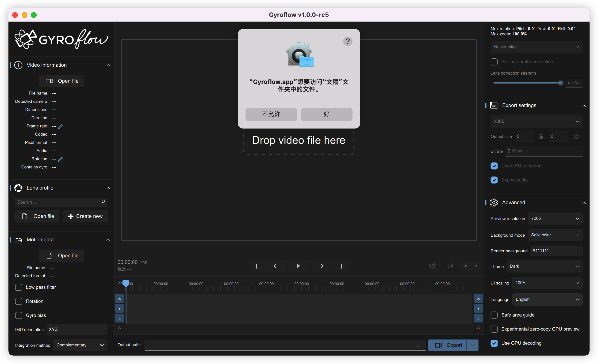Create a new lens profile

[85, 216]
